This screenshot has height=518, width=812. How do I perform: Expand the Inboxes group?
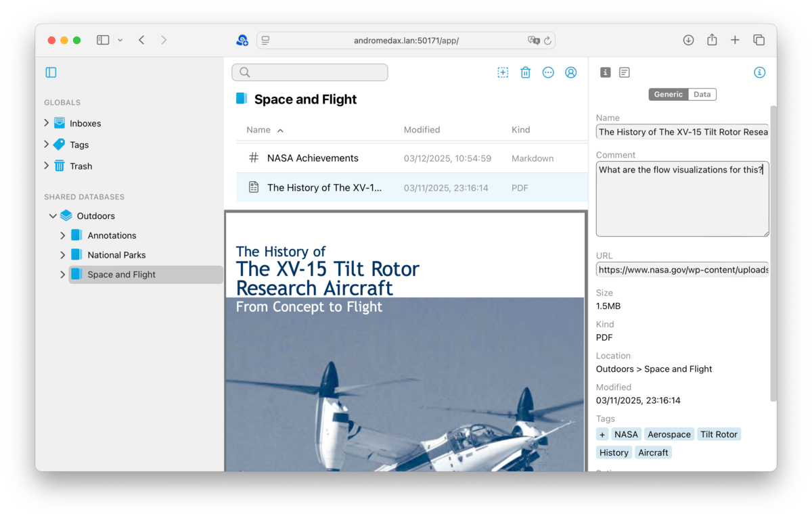(x=46, y=123)
